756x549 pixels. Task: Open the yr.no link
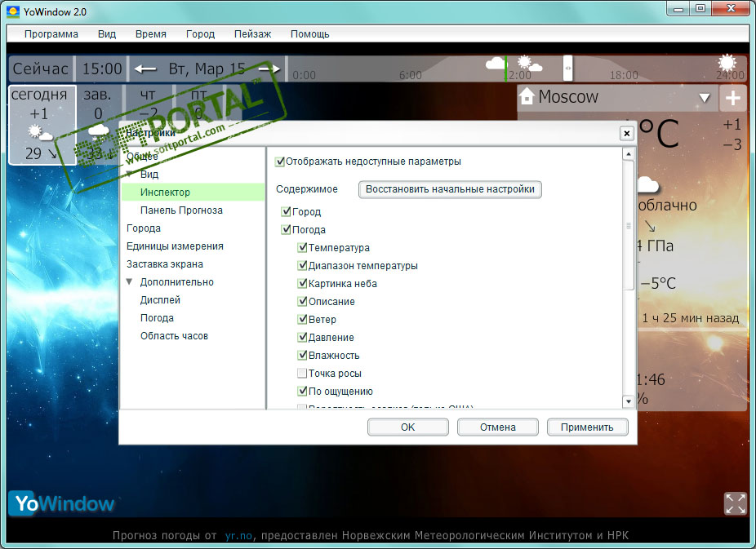238,535
